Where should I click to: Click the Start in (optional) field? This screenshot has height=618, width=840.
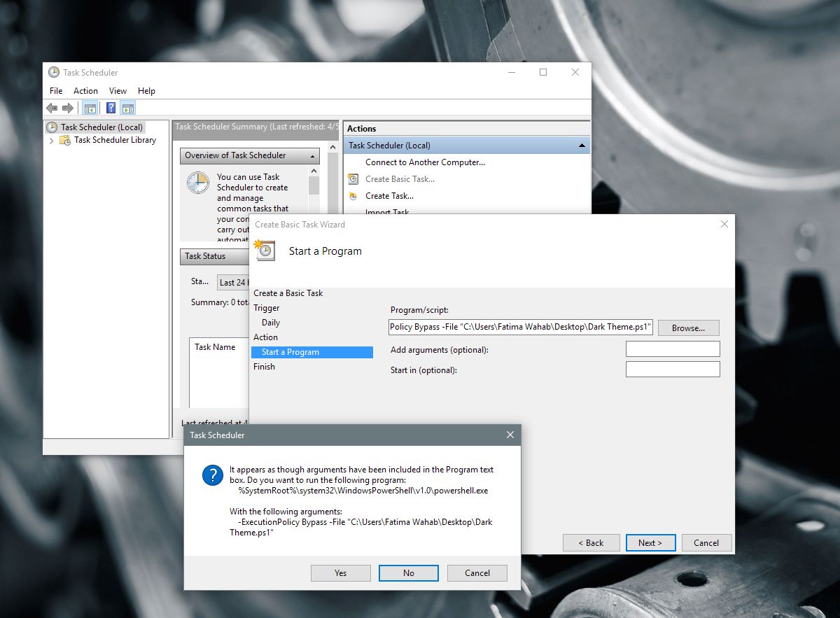[x=673, y=369]
